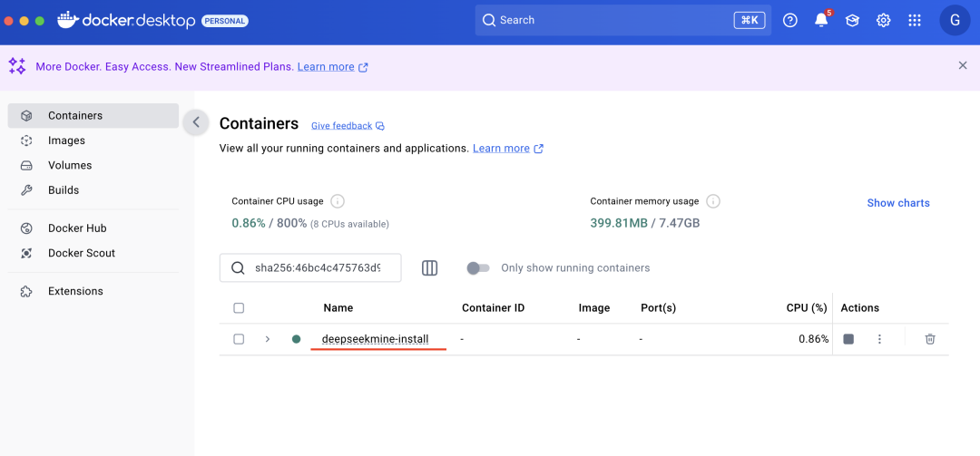The height and width of the screenshot is (456, 980).
Task: Open Learn more link in banner
Action: click(332, 67)
